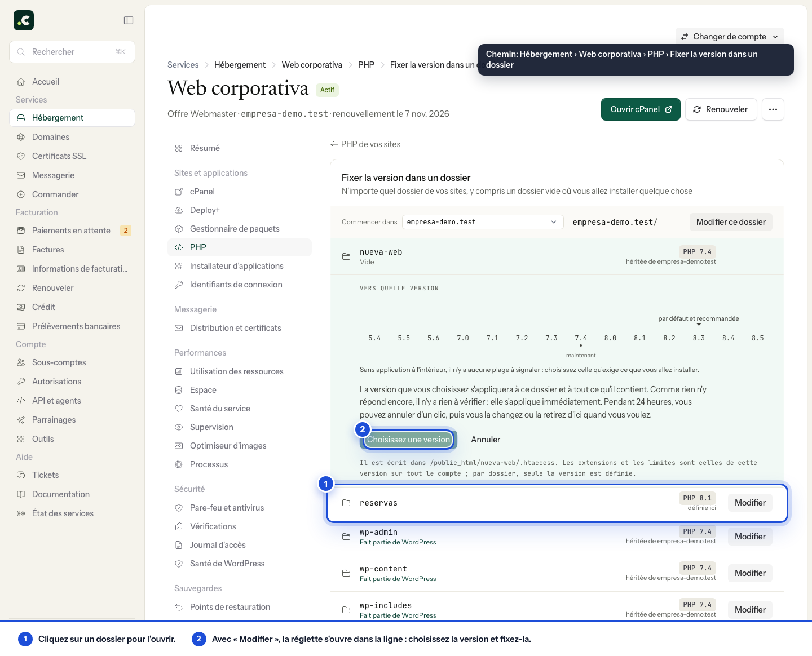Click Annuler in version picker
This screenshot has width=812, height=656.
click(x=486, y=440)
